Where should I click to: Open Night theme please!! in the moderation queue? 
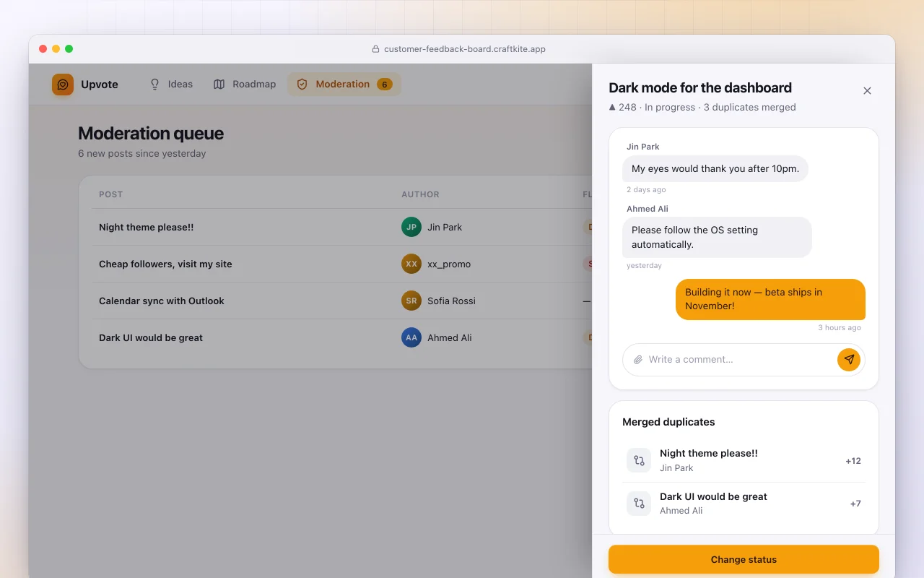click(x=147, y=227)
